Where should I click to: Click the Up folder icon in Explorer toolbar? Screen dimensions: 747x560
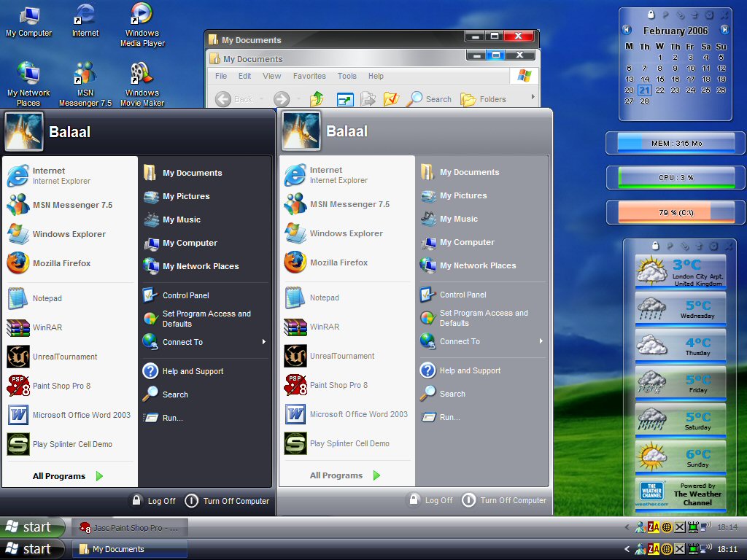[x=317, y=99]
